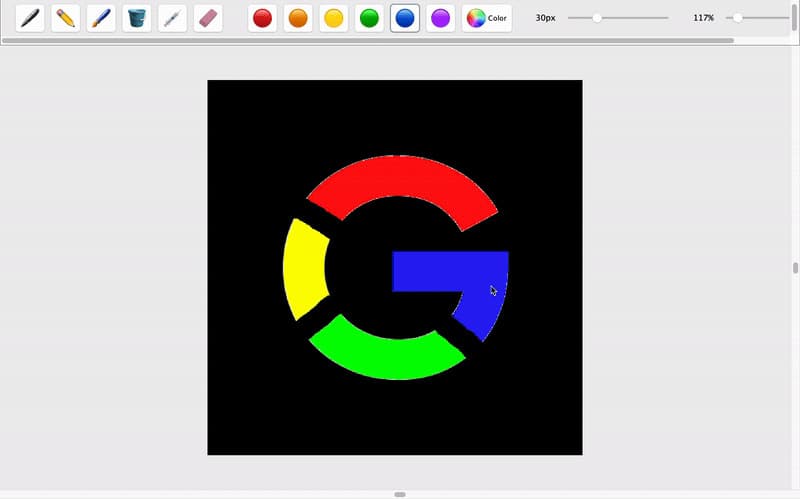Click the brush size slider handle
This screenshot has height=499, width=800.
point(596,18)
